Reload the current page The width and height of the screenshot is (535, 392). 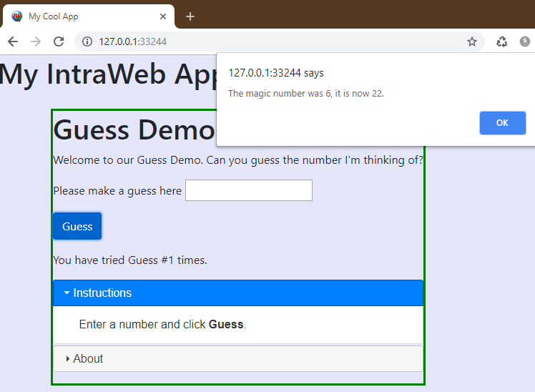click(x=59, y=41)
